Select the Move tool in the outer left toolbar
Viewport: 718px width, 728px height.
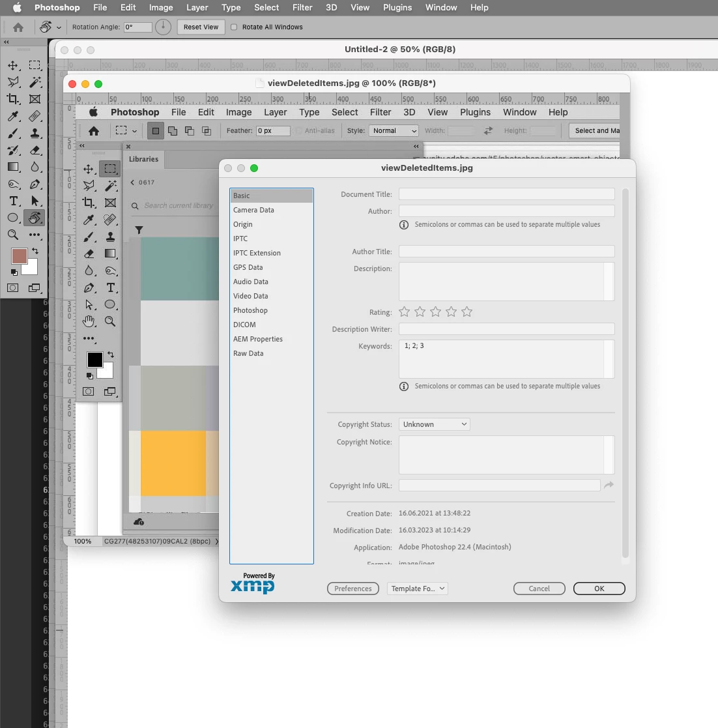[13, 65]
